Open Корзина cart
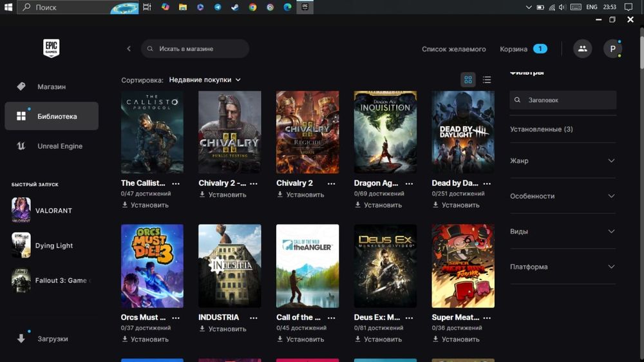The image size is (644, 362). (523, 49)
